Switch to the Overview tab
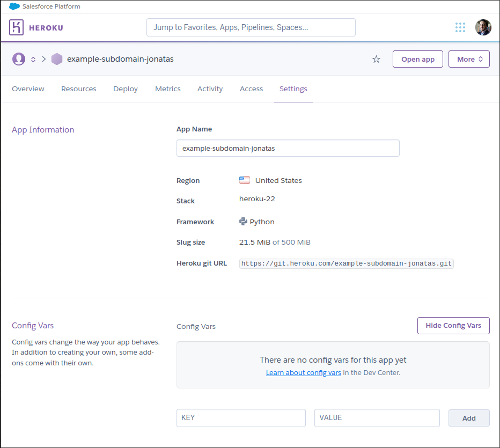The width and height of the screenshot is (500, 448). (x=28, y=89)
